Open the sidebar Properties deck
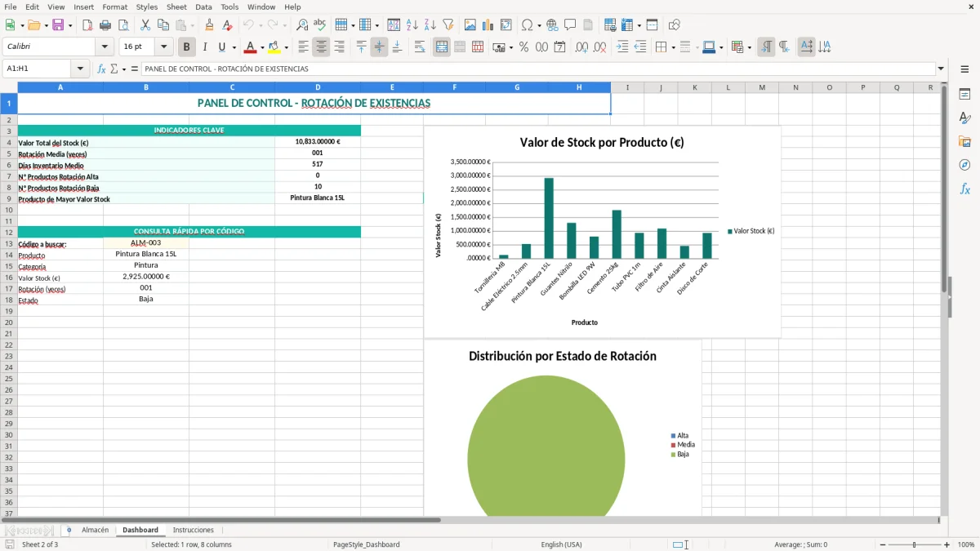Screen dimensions: 980x551 click(x=964, y=95)
